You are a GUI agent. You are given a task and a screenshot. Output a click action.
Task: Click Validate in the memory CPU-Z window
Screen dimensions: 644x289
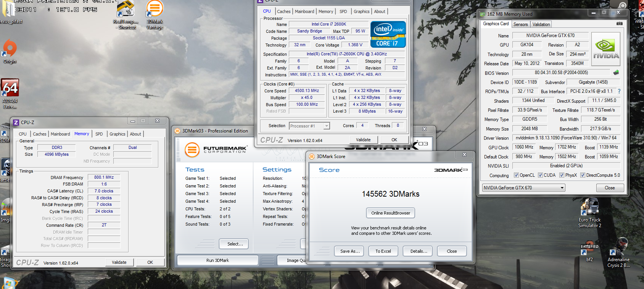pos(119,262)
